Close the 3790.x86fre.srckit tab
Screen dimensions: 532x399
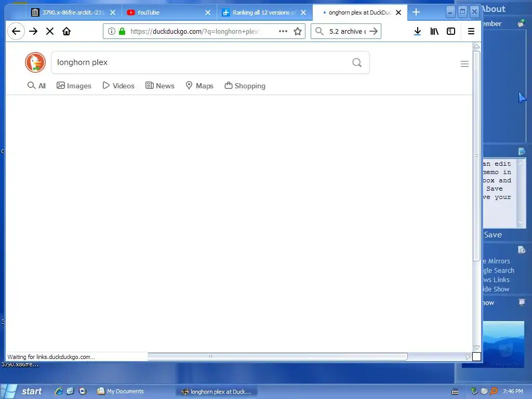113,12
